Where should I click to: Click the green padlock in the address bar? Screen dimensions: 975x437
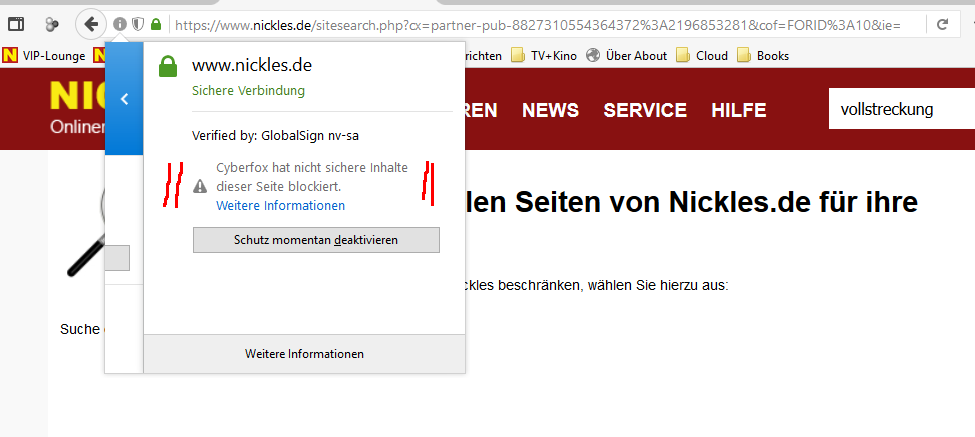point(156,24)
